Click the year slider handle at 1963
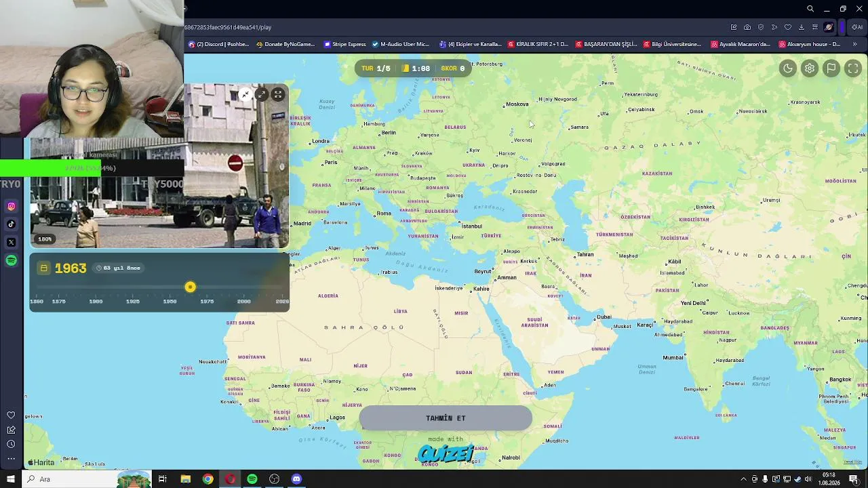This screenshot has height=488, width=868. [x=190, y=287]
